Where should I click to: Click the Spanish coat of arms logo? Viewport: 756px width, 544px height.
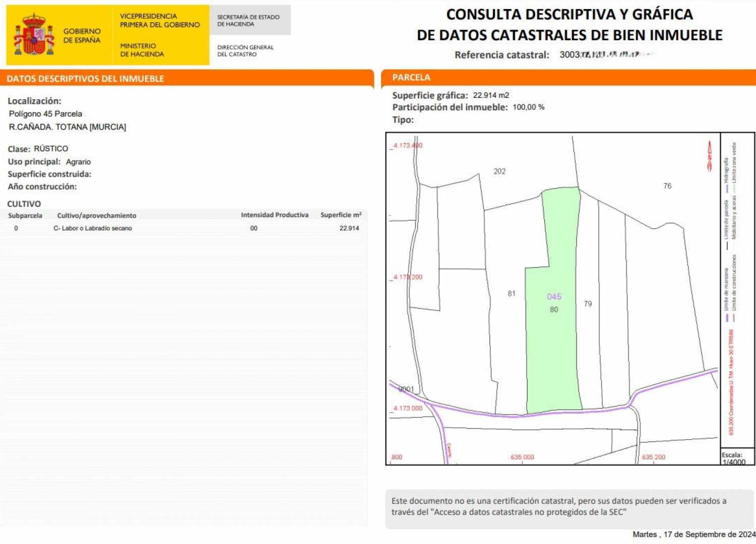pos(34,35)
